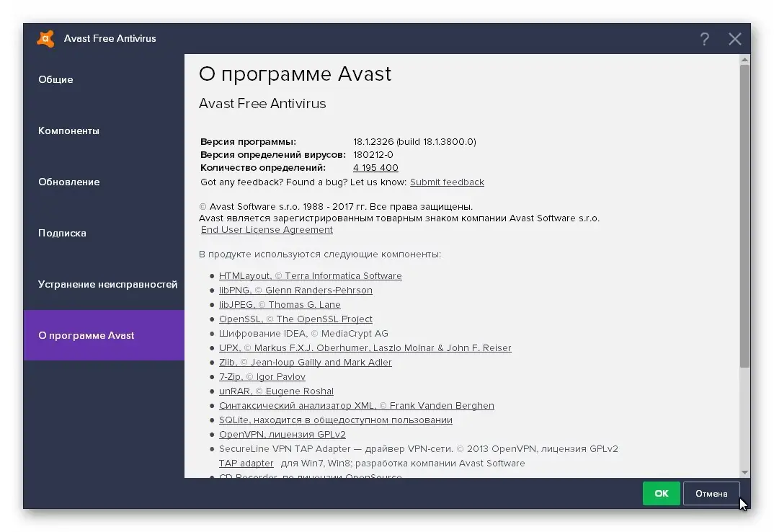Open the Компоненты section
Screen dimensions: 774x532
68,130
